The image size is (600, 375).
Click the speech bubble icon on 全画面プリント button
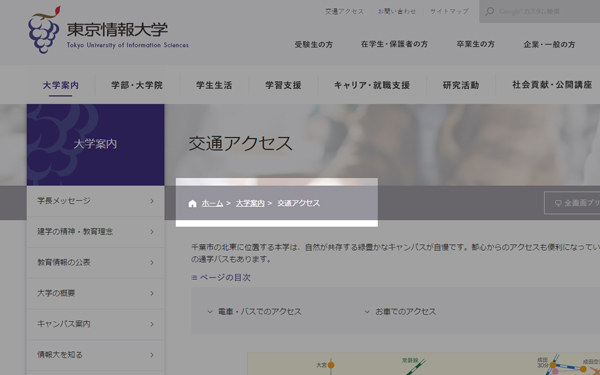(558, 203)
